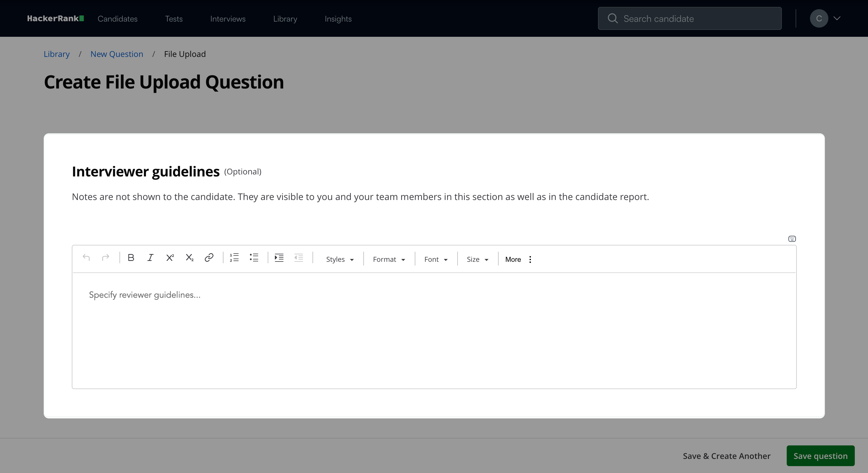Apply italic formatting in the editor
The height and width of the screenshot is (473, 868).
(x=150, y=258)
